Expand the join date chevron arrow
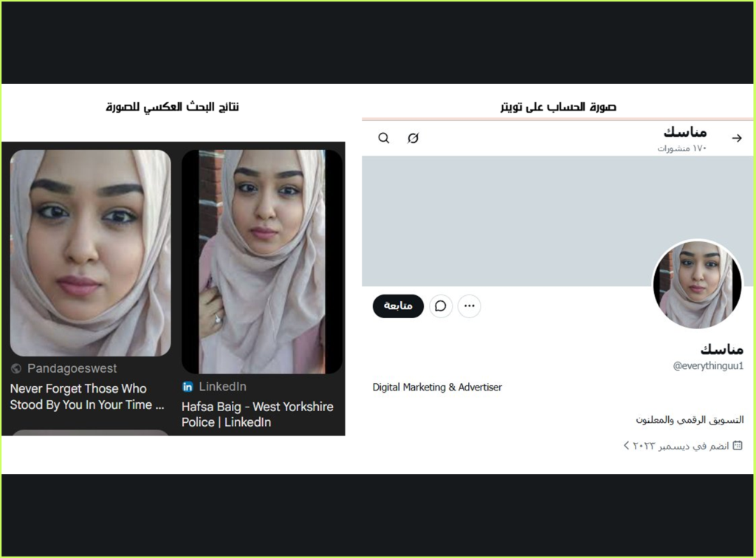This screenshot has width=756, height=558. pyautogui.click(x=626, y=446)
